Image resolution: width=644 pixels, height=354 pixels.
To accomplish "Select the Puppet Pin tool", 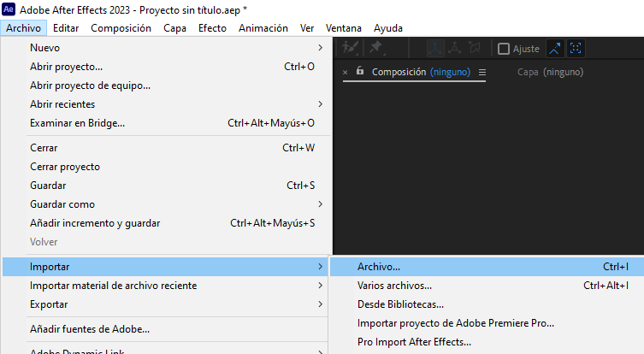I will coord(375,49).
